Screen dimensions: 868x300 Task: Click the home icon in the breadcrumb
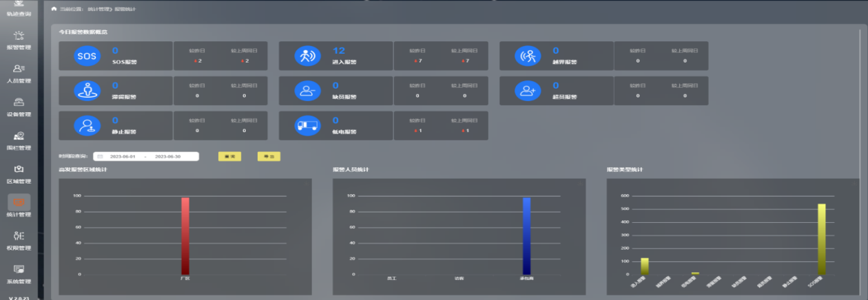(54, 10)
